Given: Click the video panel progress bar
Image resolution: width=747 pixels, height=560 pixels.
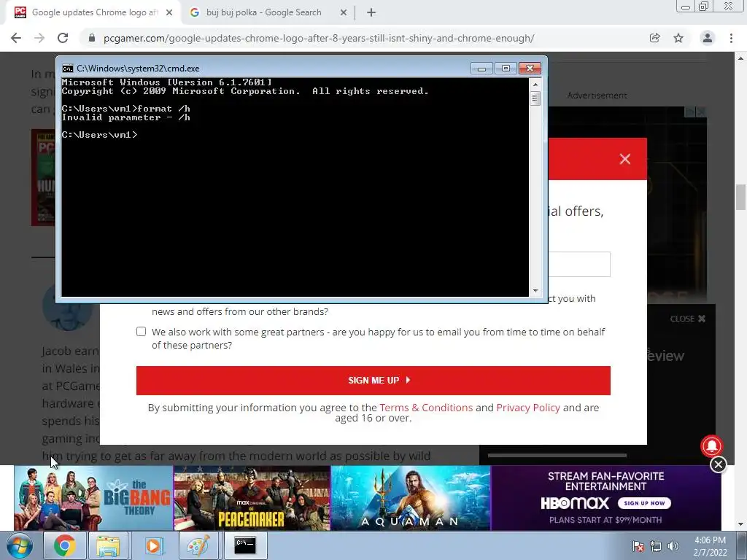Looking at the screenshot, I should [557, 455].
